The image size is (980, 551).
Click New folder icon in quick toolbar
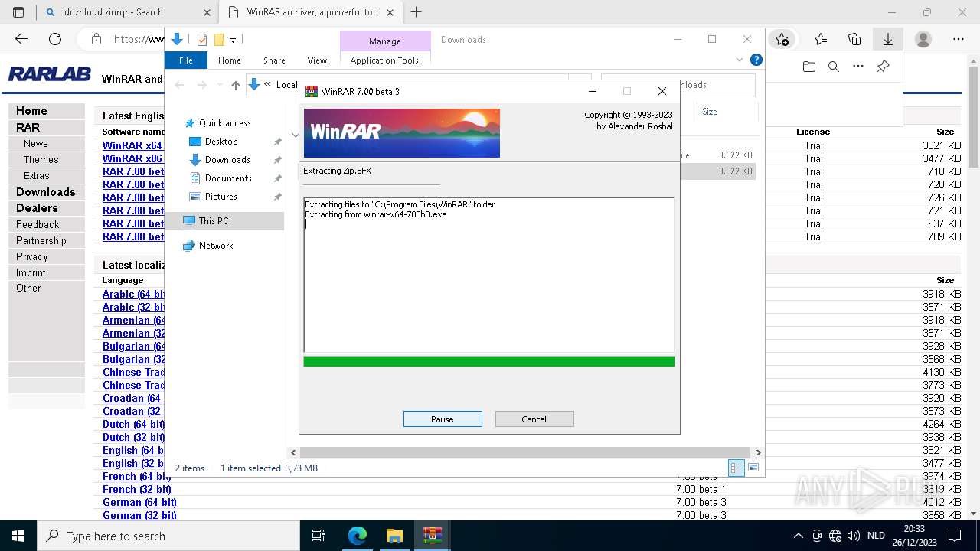(219, 40)
